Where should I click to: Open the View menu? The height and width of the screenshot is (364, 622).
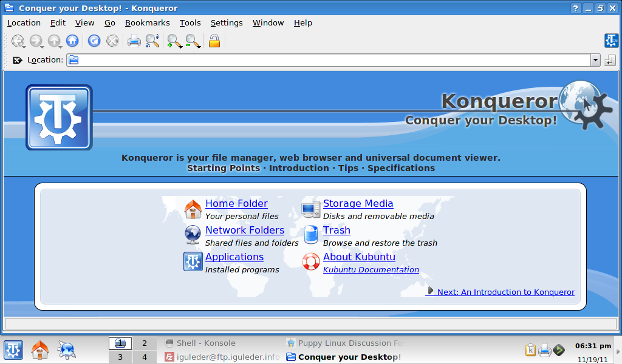pyautogui.click(x=85, y=23)
